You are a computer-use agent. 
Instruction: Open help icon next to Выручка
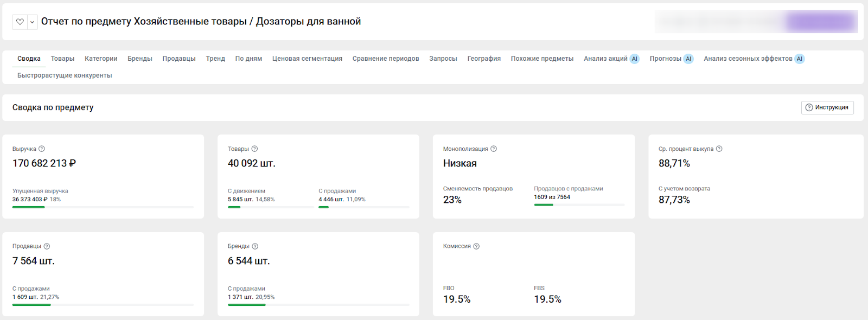point(42,149)
